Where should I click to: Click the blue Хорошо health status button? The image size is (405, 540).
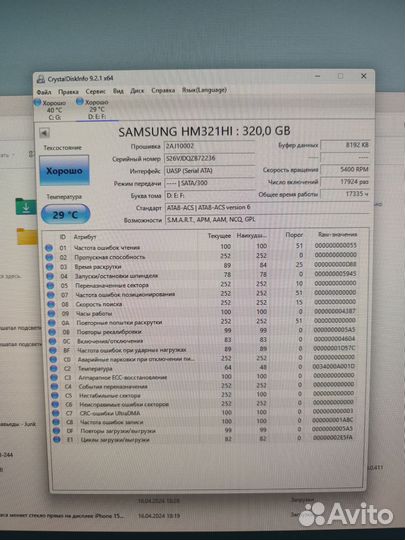click(x=64, y=170)
